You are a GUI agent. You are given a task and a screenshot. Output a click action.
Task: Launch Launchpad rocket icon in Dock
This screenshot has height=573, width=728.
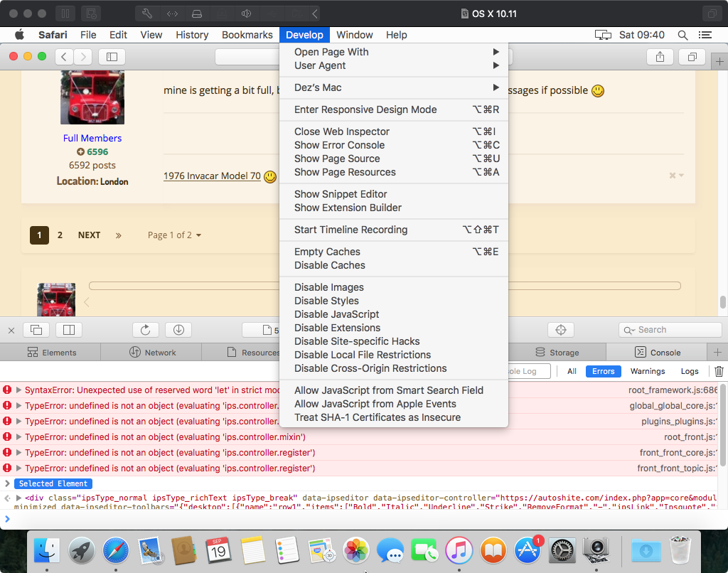[81, 550]
